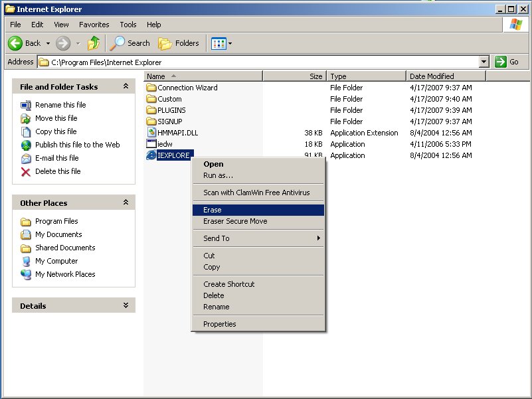Select the Connection Wizard folder icon
Viewport: 532px width, 399px height.
(x=151, y=88)
